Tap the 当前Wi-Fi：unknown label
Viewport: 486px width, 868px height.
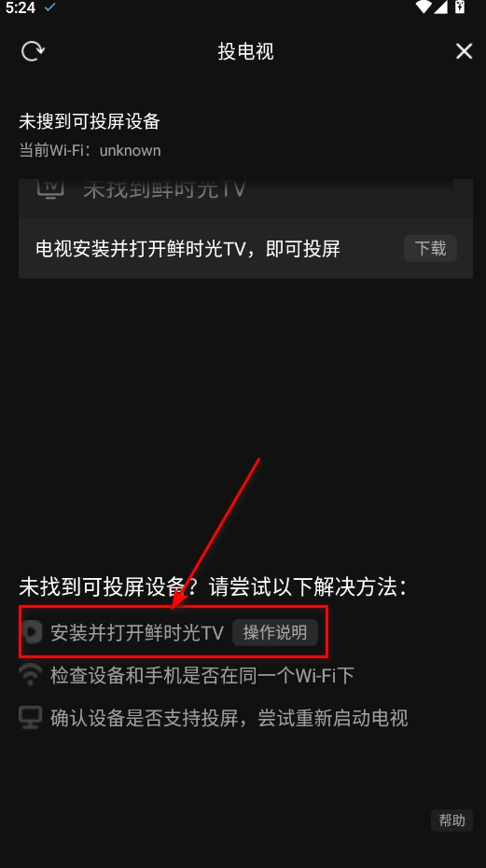tap(90, 150)
